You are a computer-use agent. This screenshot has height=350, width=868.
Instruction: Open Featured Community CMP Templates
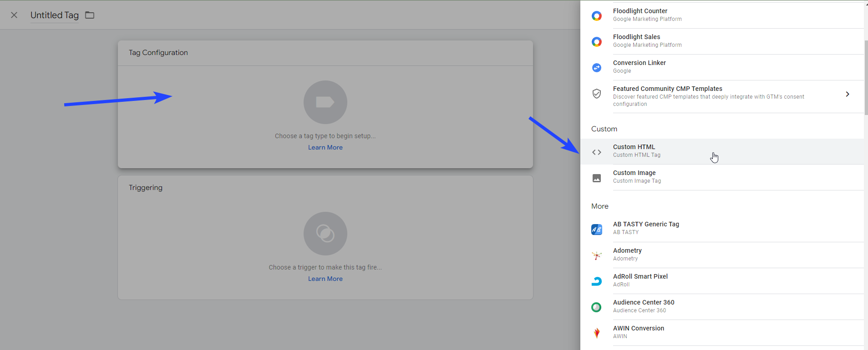(x=722, y=96)
